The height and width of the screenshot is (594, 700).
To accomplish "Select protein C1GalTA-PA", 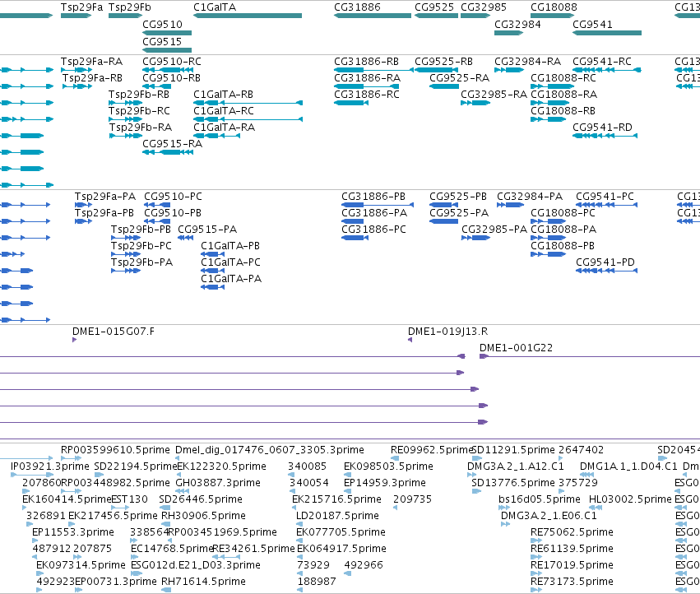I will [231, 279].
